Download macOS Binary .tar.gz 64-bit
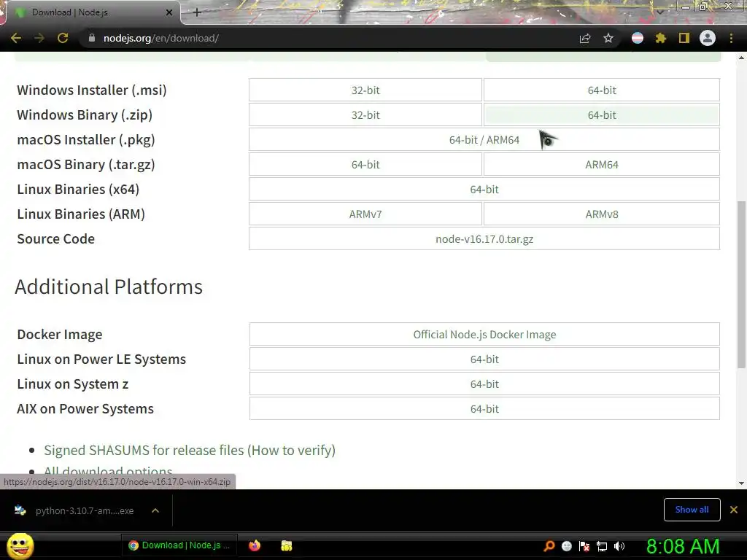The height and width of the screenshot is (560, 747). (365, 164)
